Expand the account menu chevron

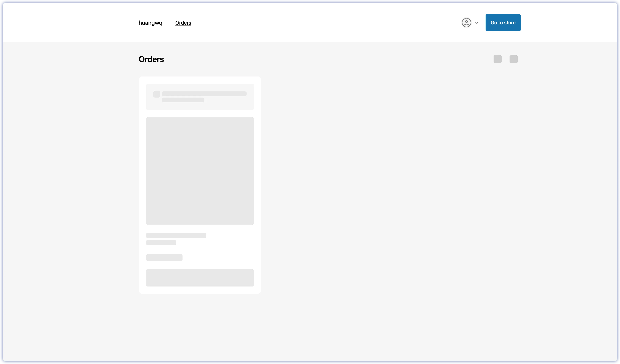477,23
